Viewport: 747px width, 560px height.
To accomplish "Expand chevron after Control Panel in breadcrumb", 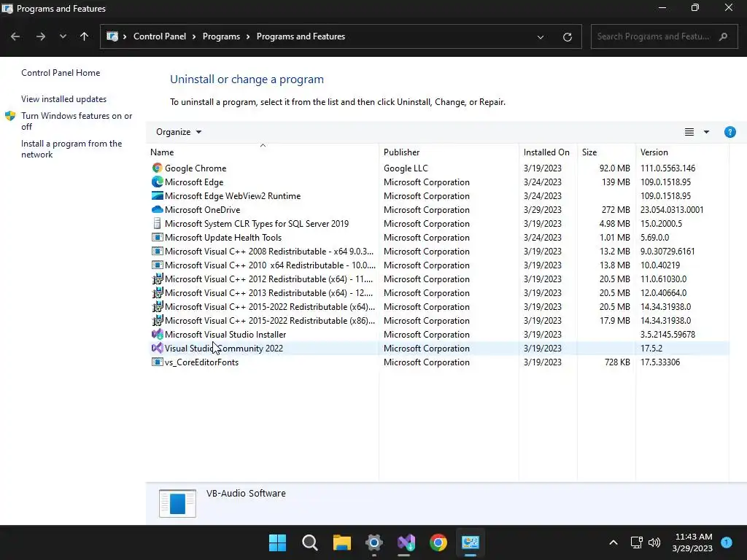I will 194,36.
